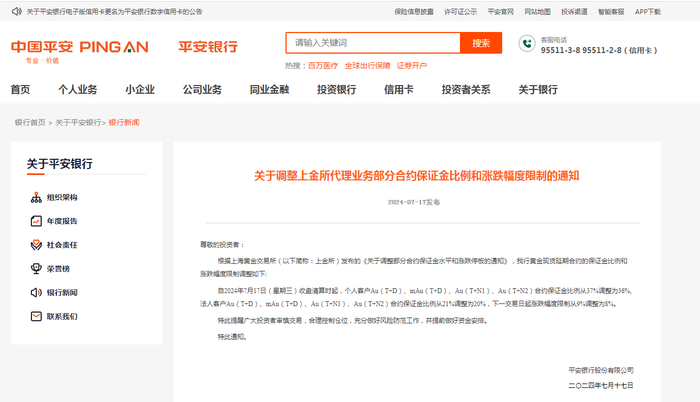Image resolution: width=700 pixels, height=402 pixels.
Task: Click the orange 搜索 button
Action: [x=481, y=43]
